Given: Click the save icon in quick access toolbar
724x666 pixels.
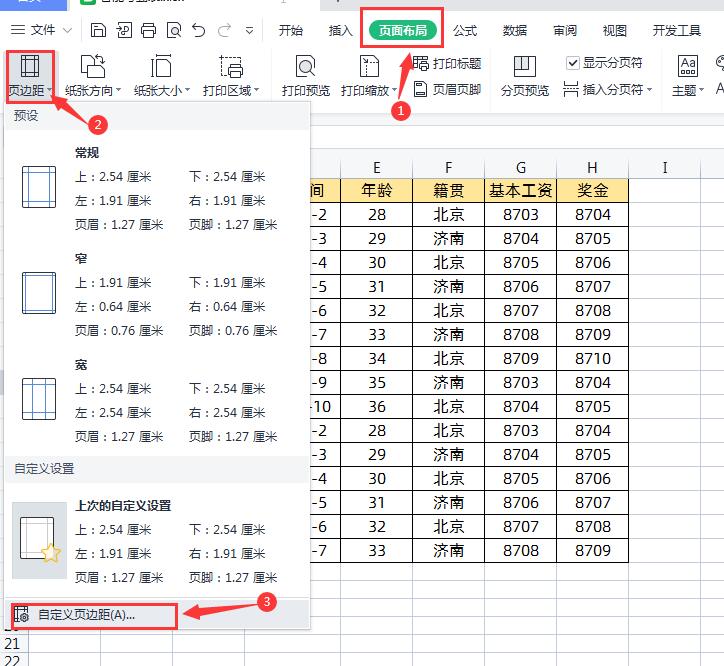Looking at the screenshot, I should [x=98, y=31].
